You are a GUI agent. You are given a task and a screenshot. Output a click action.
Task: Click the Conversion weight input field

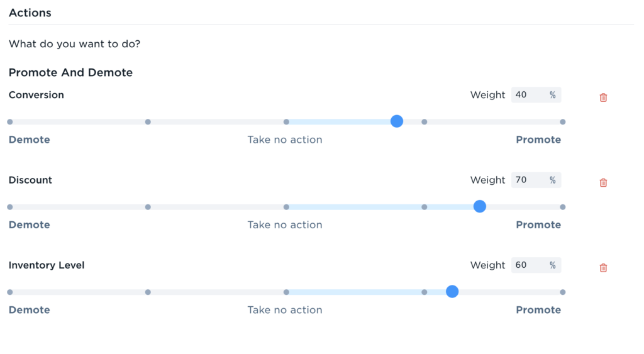pos(536,95)
